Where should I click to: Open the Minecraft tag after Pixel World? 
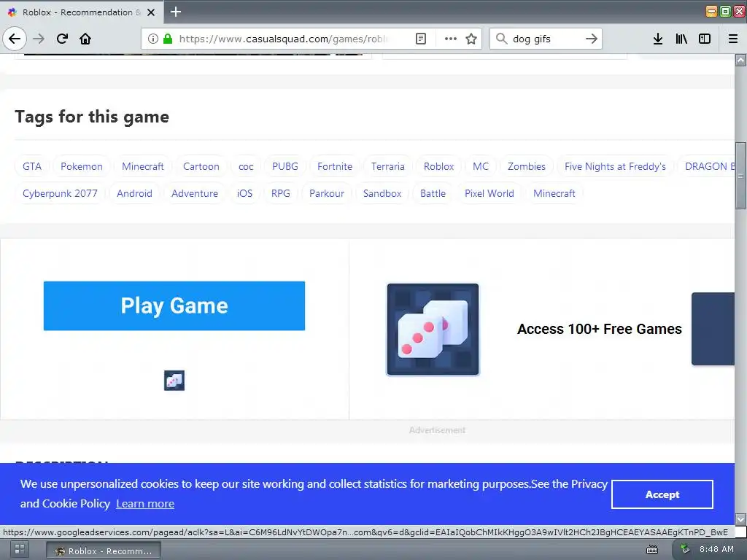pyautogui.click(x=554, y=194)
